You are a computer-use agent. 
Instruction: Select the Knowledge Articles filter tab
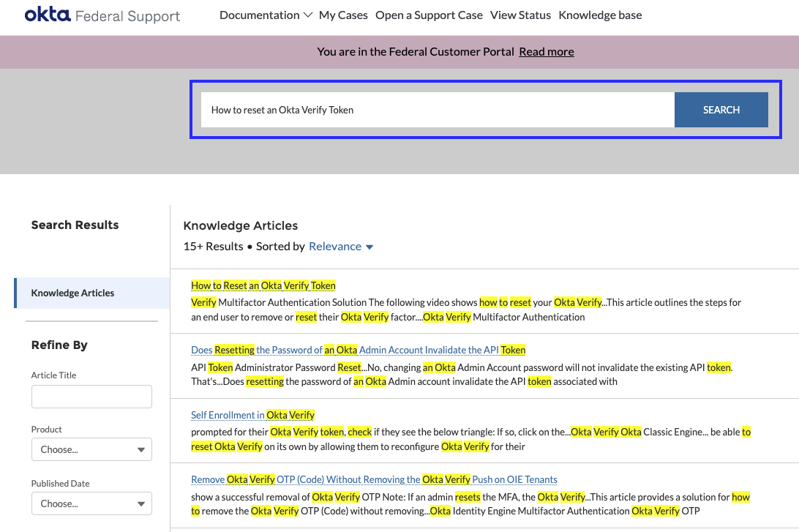pos(72,292)
